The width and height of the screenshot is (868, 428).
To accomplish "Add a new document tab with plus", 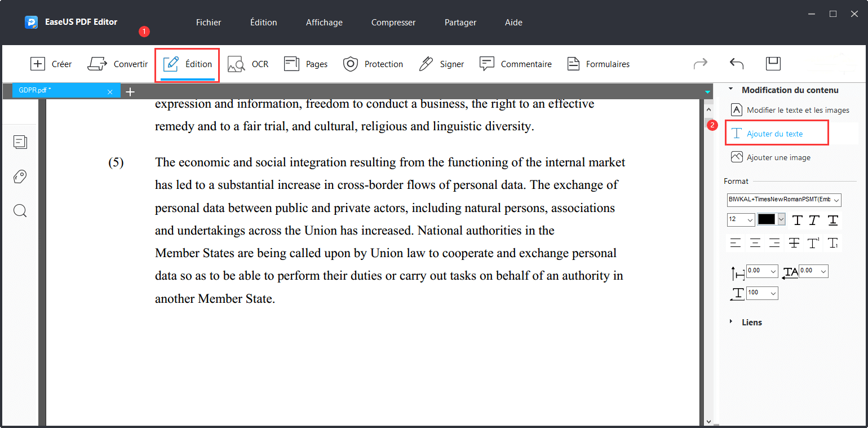I will click(x=130, y=91).
